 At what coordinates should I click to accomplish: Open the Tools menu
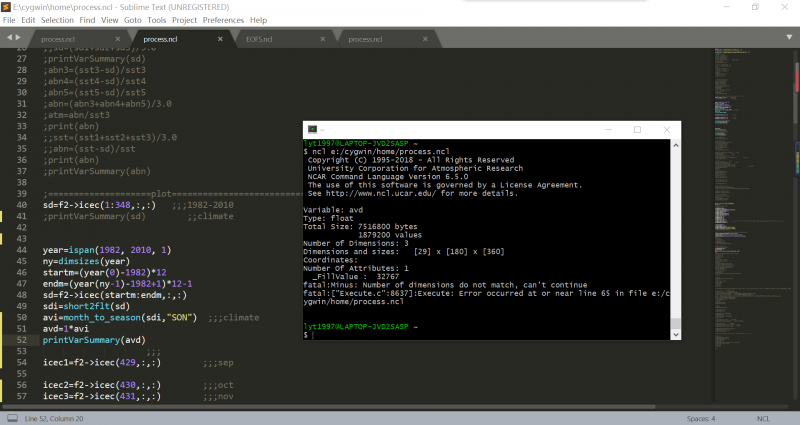[x=156, y=20]
